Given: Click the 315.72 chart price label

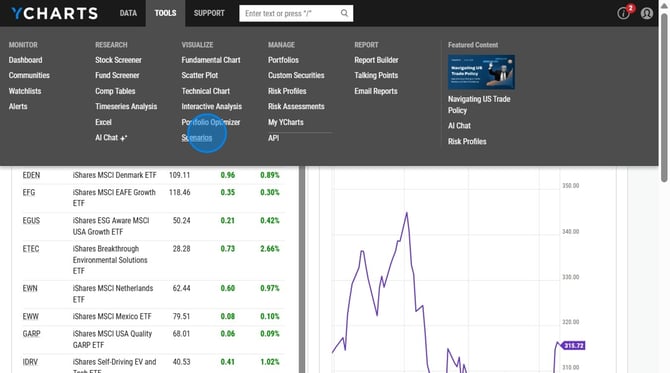Looking at the screenshot, I should point(573,345).
